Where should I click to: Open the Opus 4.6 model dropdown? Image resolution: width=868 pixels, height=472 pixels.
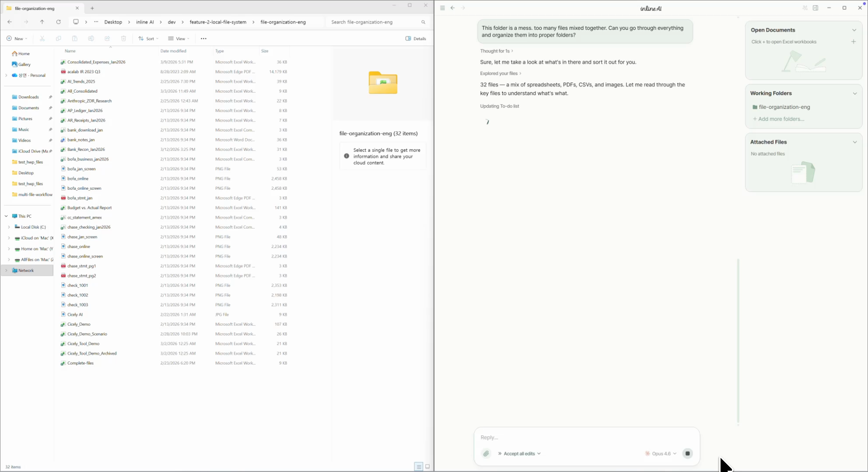point(661,454)
